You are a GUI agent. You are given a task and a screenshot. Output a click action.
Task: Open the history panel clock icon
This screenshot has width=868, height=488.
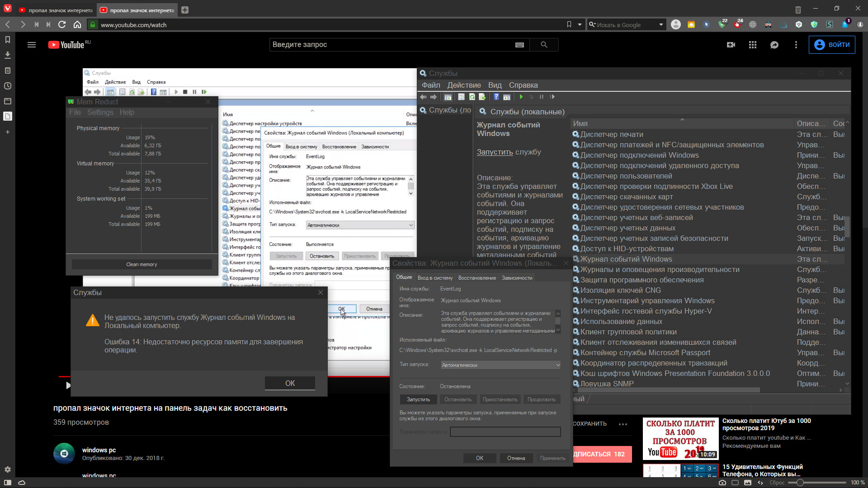(7, 86)
